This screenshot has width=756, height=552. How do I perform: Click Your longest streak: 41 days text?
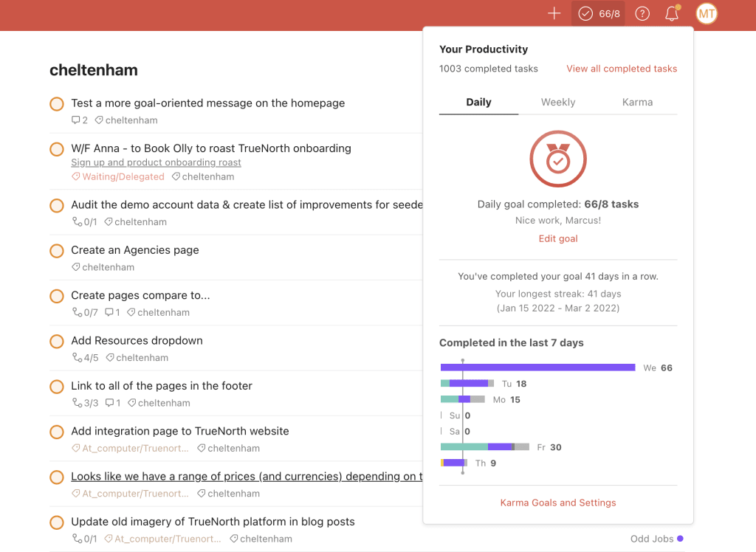[x=558, y=294]
